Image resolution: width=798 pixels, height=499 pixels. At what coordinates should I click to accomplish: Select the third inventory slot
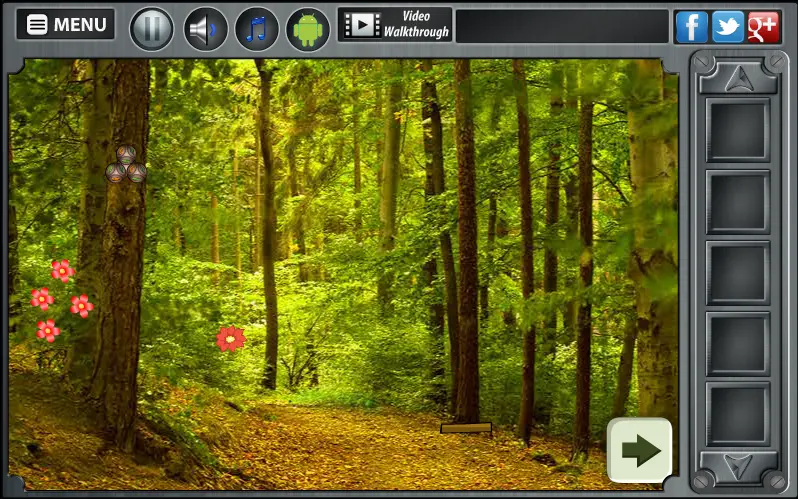click(738, 273)
